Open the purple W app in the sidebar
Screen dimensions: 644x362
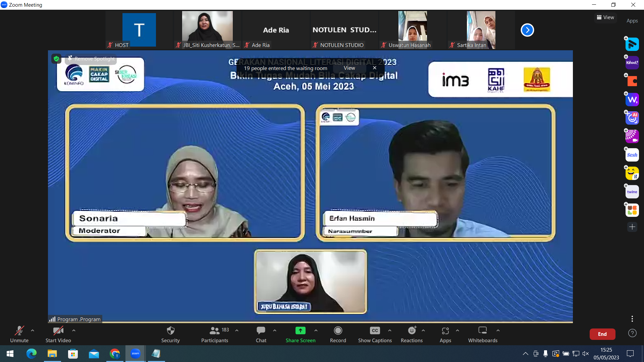click(632, 100)
